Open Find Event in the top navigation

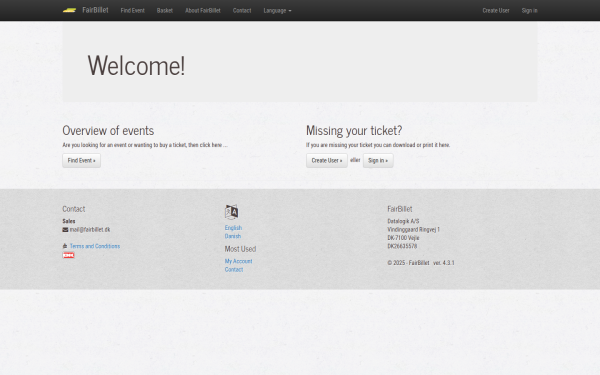(132, 10)
